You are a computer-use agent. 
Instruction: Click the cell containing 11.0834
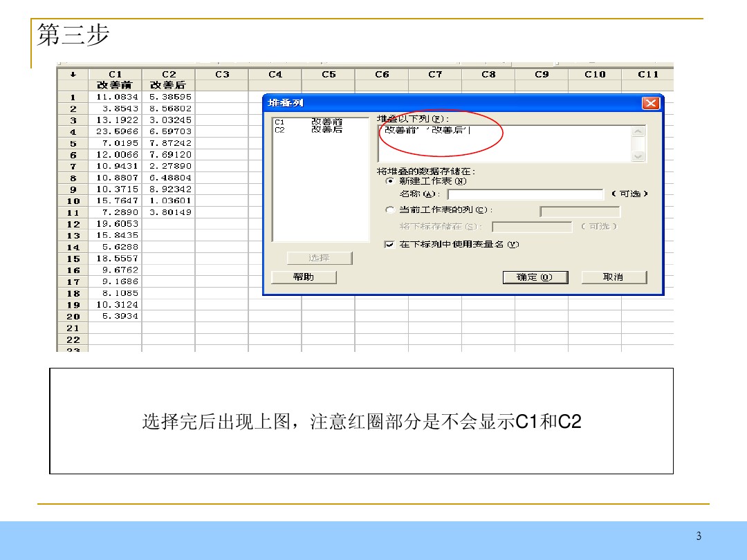(x=115, y=97)
